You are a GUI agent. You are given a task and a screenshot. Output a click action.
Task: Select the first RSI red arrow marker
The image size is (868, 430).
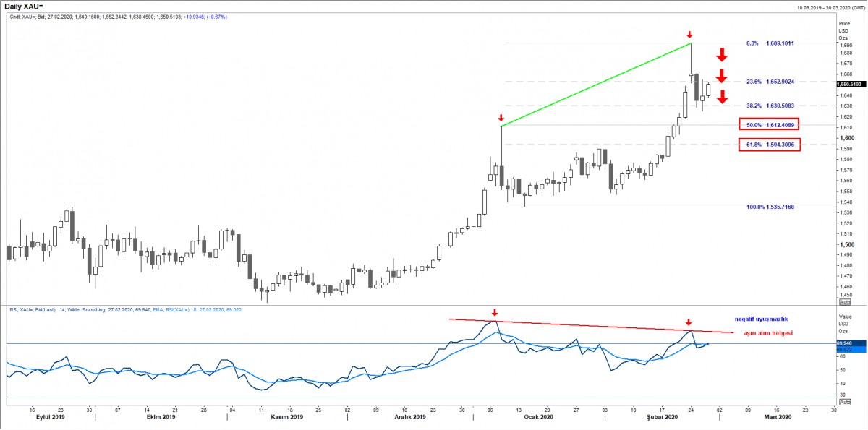(494, 313)
